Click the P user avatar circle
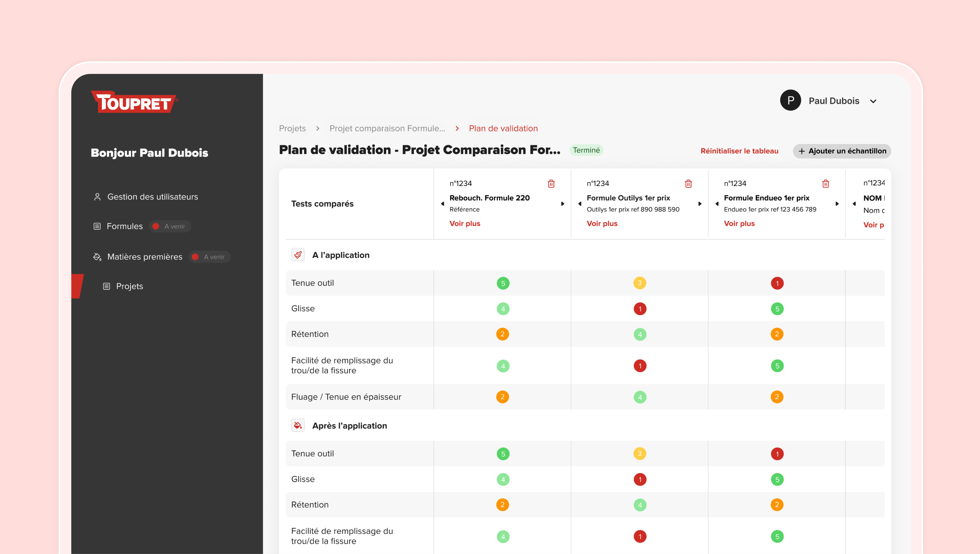Viewport: 980px width, 554px height. (x=790, y=101)
